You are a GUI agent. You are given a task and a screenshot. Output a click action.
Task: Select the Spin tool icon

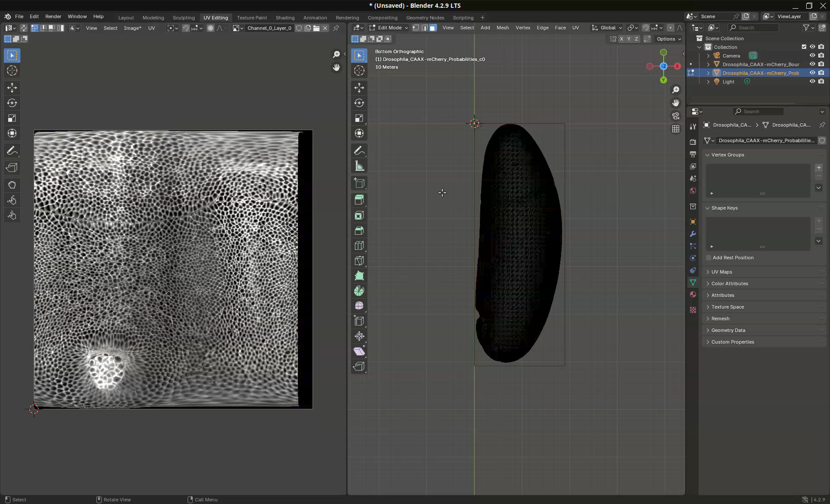[359, 291]
